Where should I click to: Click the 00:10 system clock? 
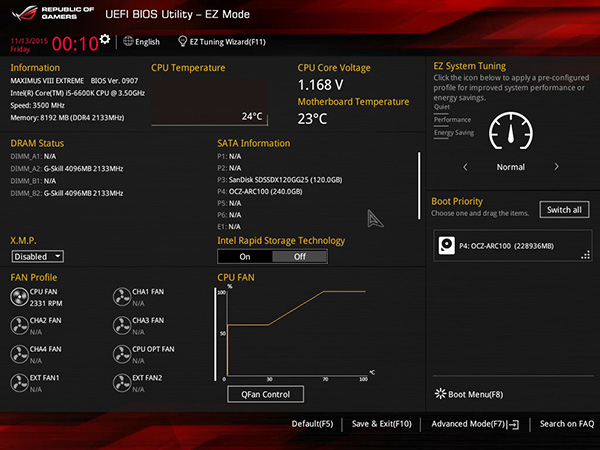(75, 44)
